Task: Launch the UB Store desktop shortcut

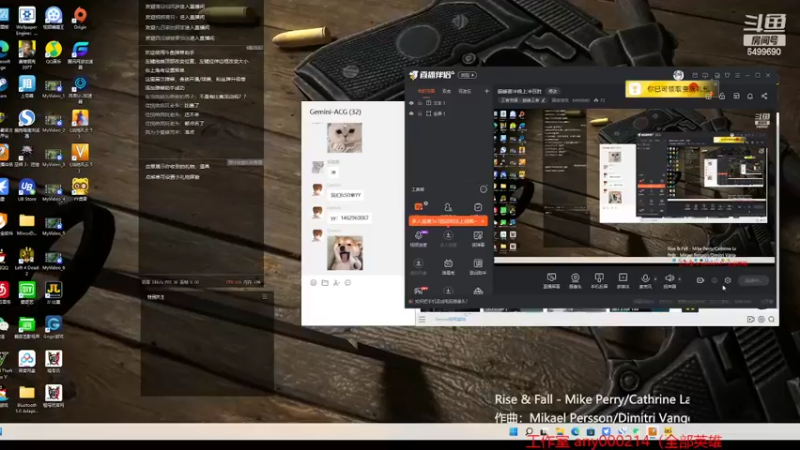Action: (27, 190)
